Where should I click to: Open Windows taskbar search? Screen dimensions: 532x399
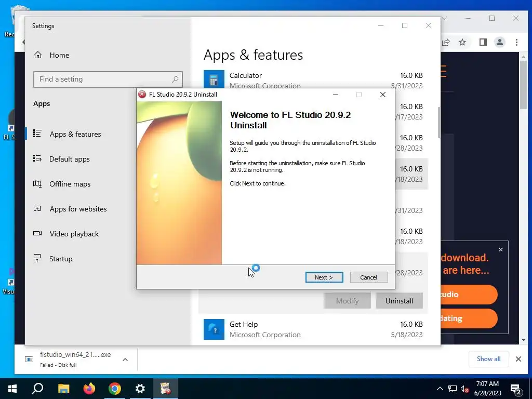click(37, 389)
